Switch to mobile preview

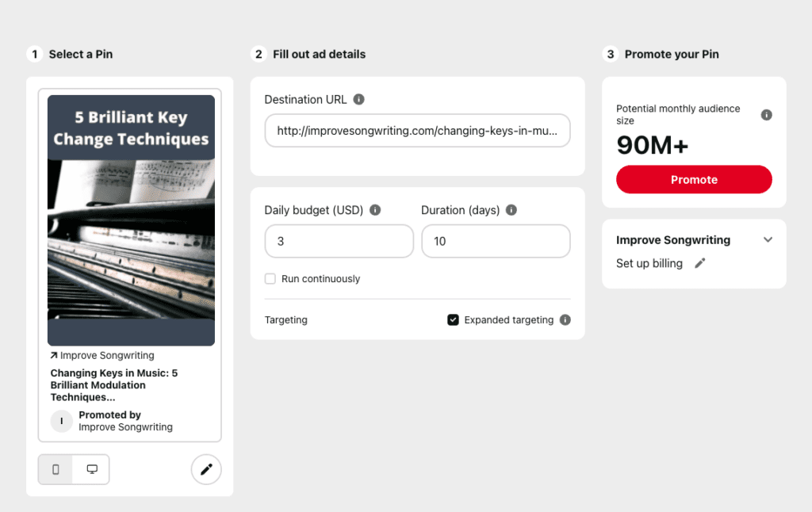(x=56, y=469)
